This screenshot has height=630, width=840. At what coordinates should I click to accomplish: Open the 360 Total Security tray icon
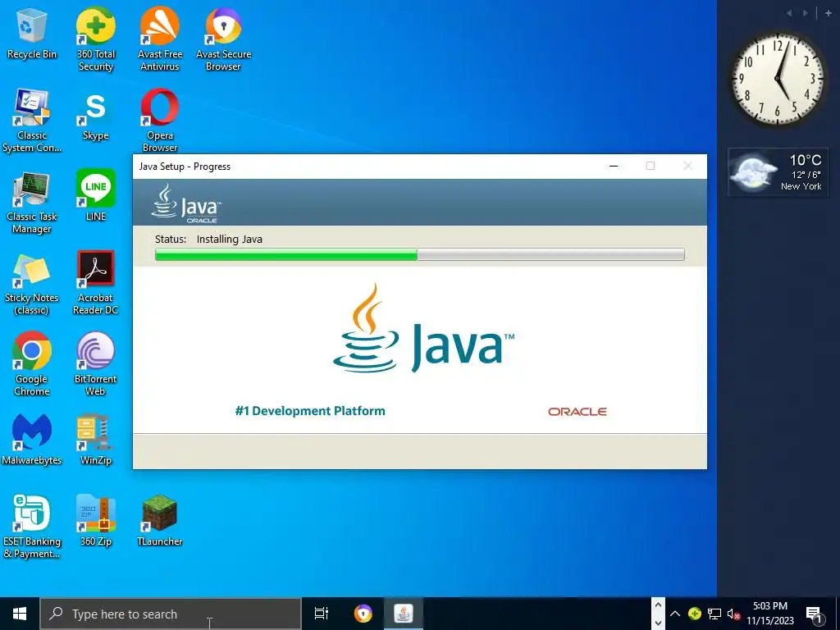695,614
